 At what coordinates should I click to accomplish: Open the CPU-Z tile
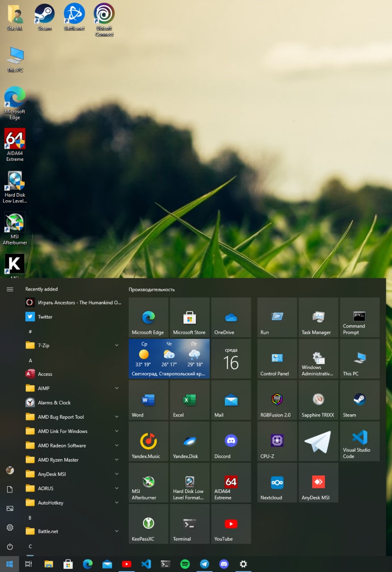(277, 441)
